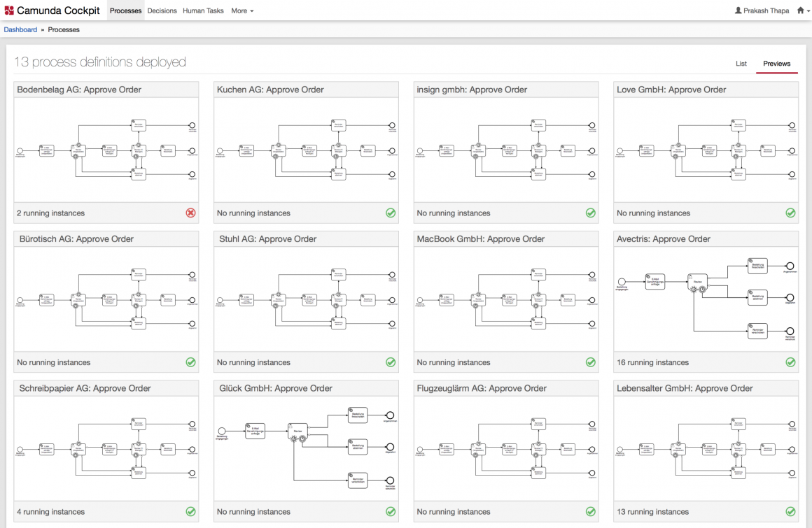The height and width of the screenshot is (528, 812).
Task: Switch to the List view tab
Action: tap(741, 64)
